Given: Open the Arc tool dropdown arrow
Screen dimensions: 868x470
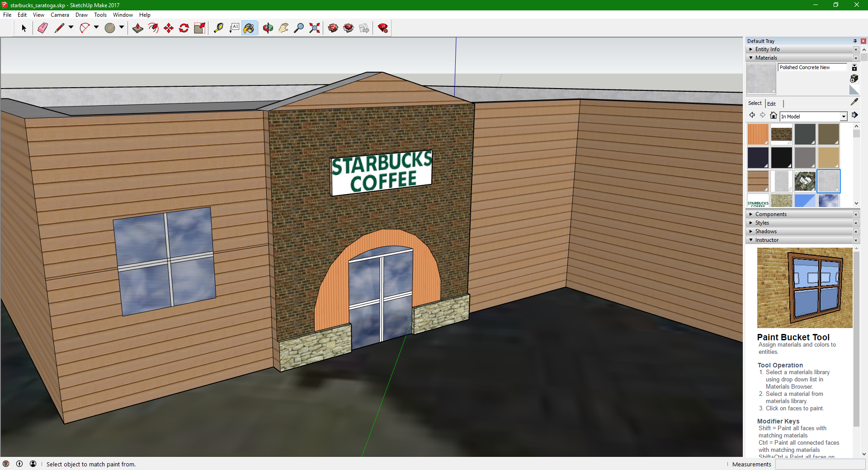Looking at the screenshot, I should 96,28.
